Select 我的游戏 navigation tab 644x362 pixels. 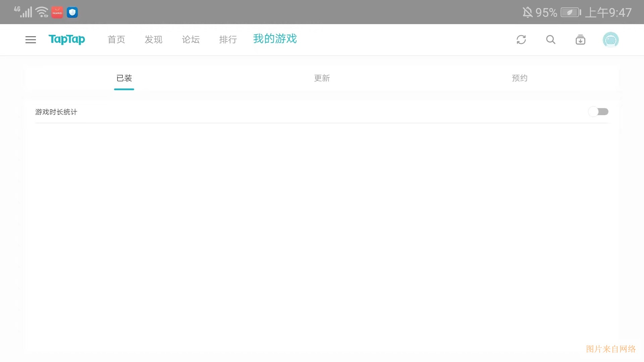pos(275,39)
